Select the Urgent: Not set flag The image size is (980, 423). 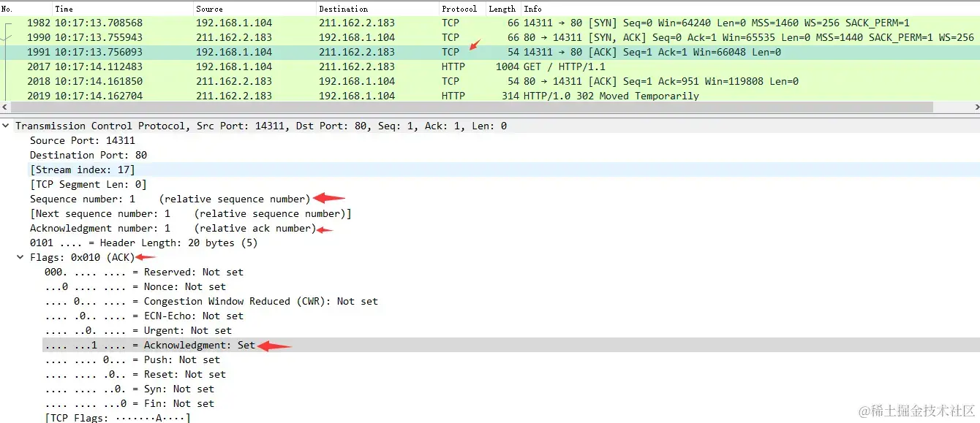pyautogui.click(x=138, y=330)
